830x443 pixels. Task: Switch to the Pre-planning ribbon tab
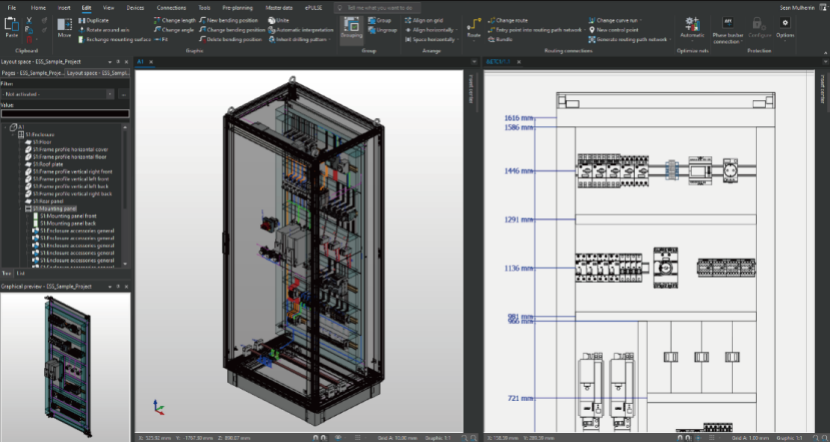pos(237,8)
